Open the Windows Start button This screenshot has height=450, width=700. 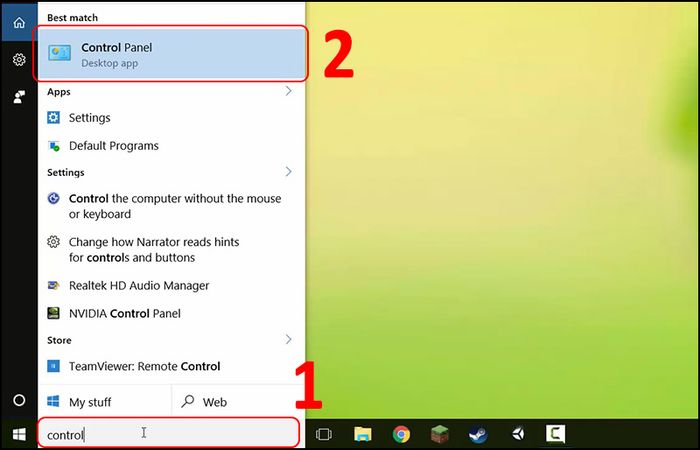point(19,434)
